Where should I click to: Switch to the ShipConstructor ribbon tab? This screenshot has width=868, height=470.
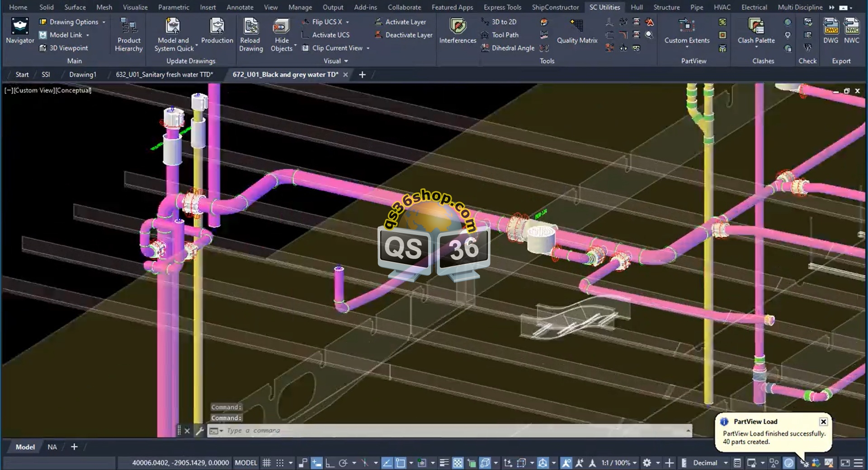[555, 7]
